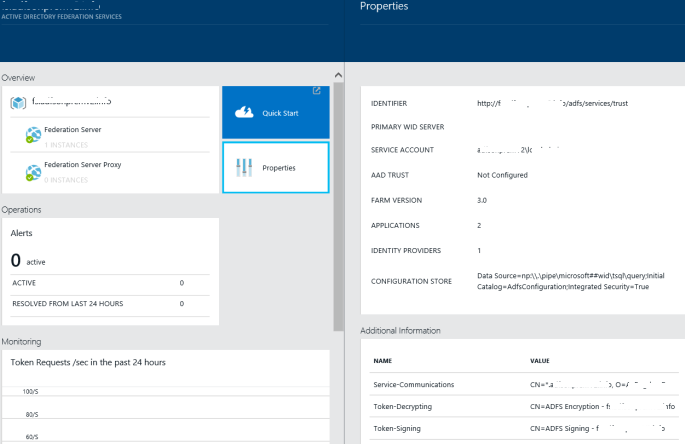Screen dimensions: 685x444
Task: Open the Alerts tile heading
Action: tap(24, 231)
